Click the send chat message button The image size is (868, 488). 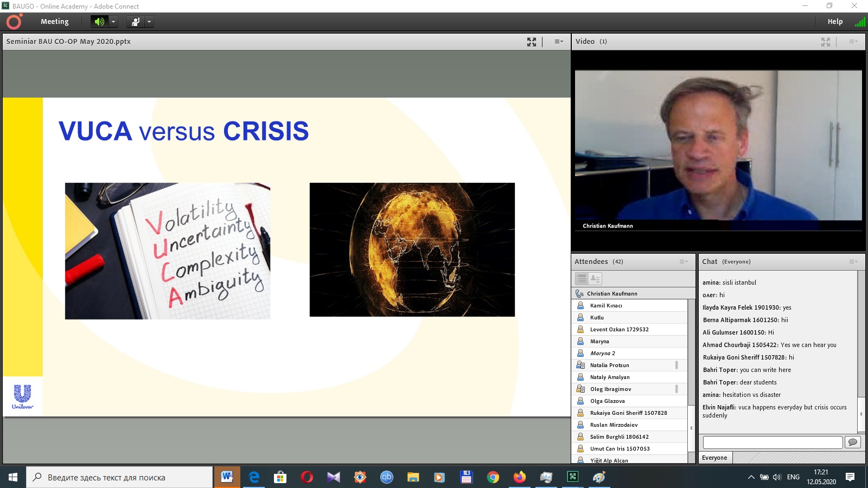point(853,442)
